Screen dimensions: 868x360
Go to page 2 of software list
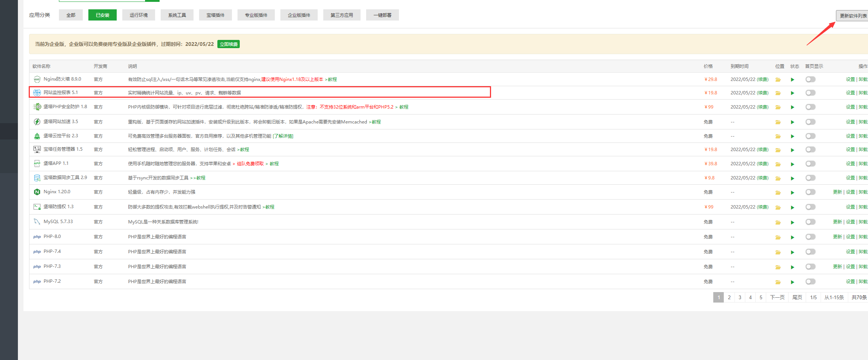point(729,297)
